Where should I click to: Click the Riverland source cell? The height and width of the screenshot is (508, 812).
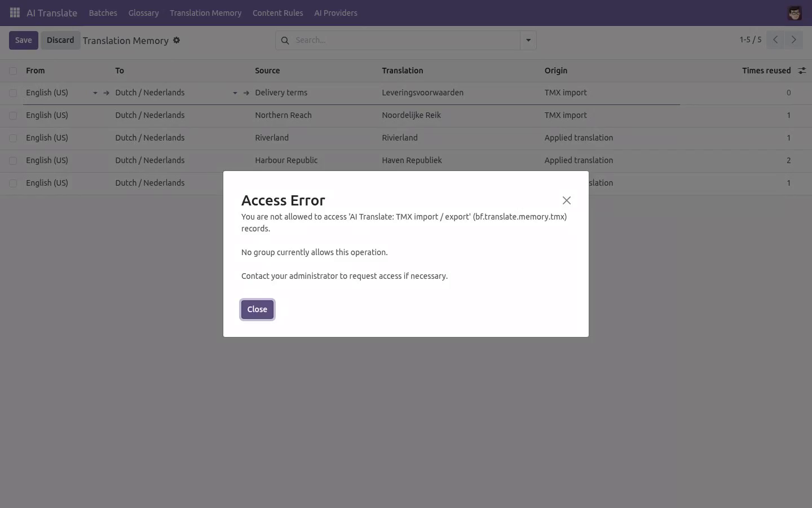coord(272,138)
